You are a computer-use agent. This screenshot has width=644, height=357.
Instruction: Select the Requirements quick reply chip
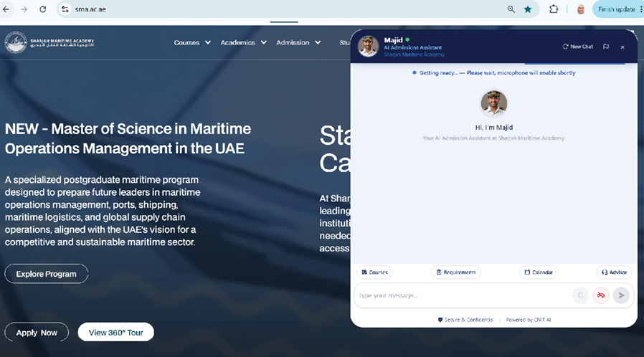coord(456,272)
